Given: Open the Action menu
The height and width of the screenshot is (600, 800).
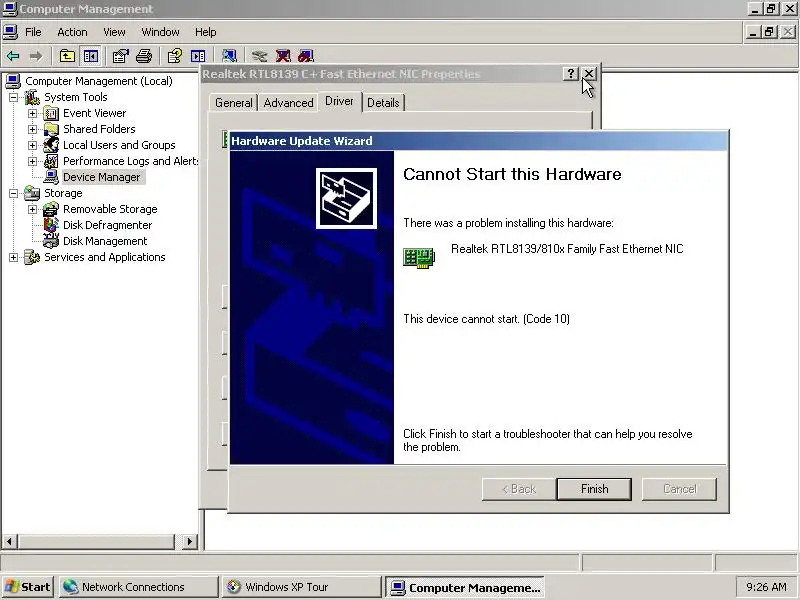Looking at the screenshot, I should pos(72,32).
